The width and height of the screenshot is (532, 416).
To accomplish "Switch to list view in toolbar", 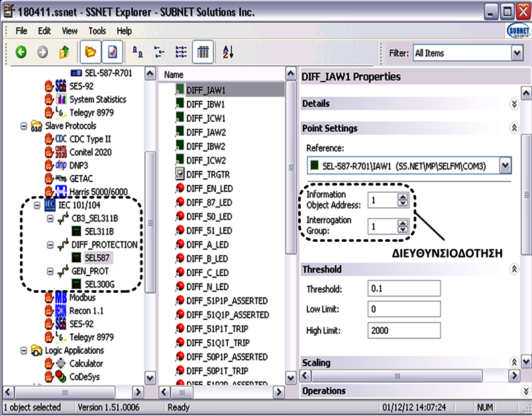I will [181, 52].
